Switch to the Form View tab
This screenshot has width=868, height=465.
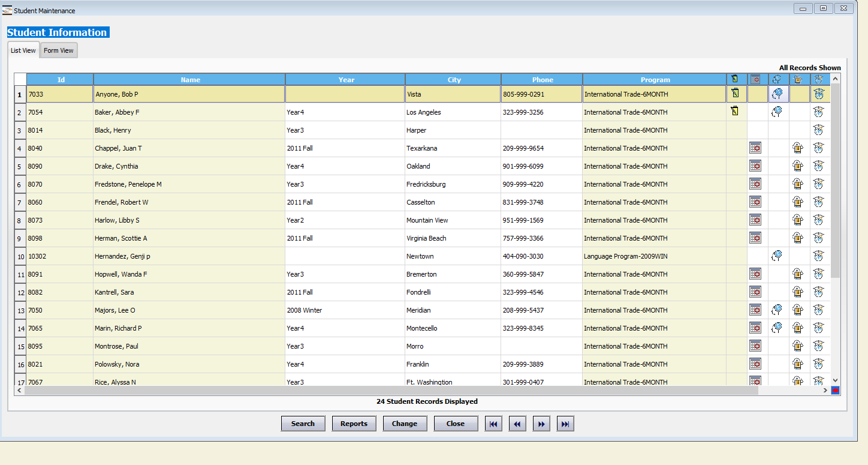pos(59,50)
